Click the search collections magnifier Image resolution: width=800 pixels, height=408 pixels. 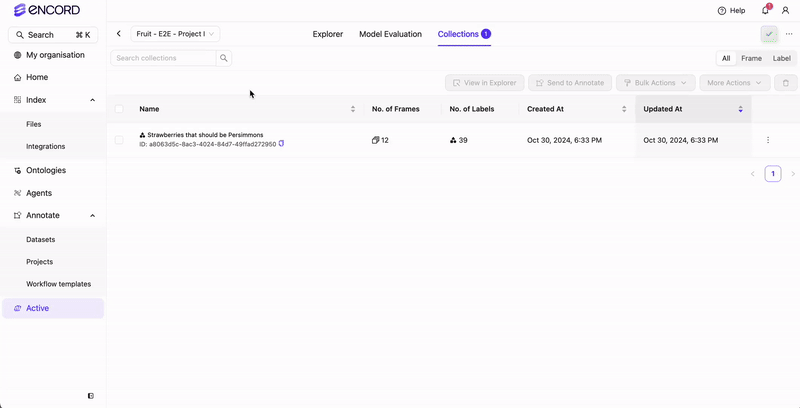coord(224,58)
